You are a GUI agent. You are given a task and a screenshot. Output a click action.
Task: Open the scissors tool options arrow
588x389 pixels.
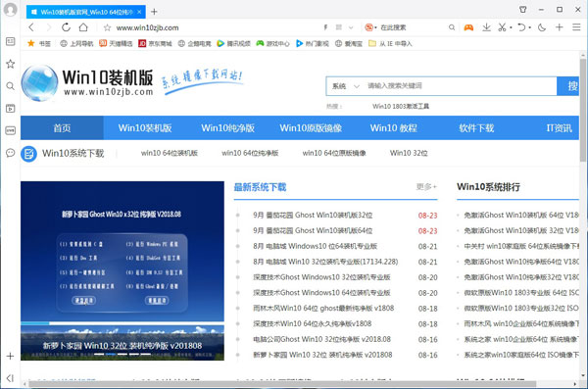[511, 27]
